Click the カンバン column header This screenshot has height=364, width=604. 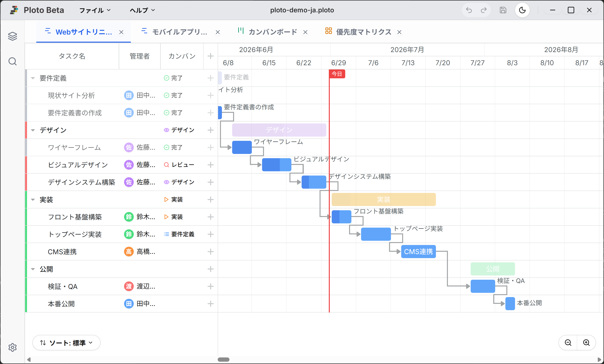coord(182,56)
